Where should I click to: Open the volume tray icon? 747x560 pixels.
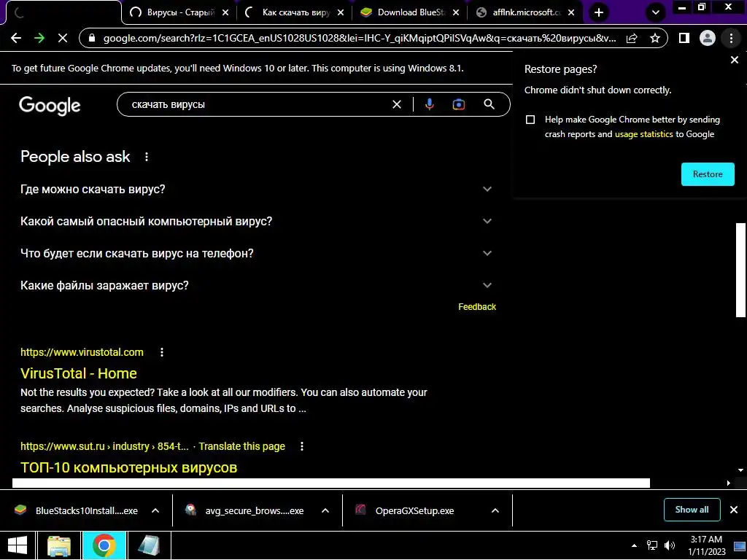tap(670, 545)
